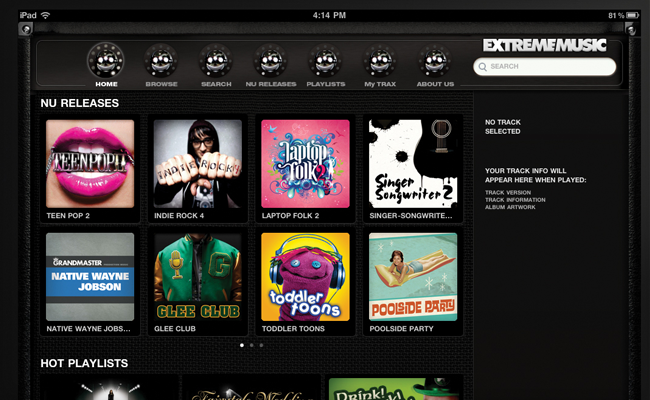The image size is (650, 400).
Task: Select the BROWSE tab label
Action: click(x=161, y=84)
